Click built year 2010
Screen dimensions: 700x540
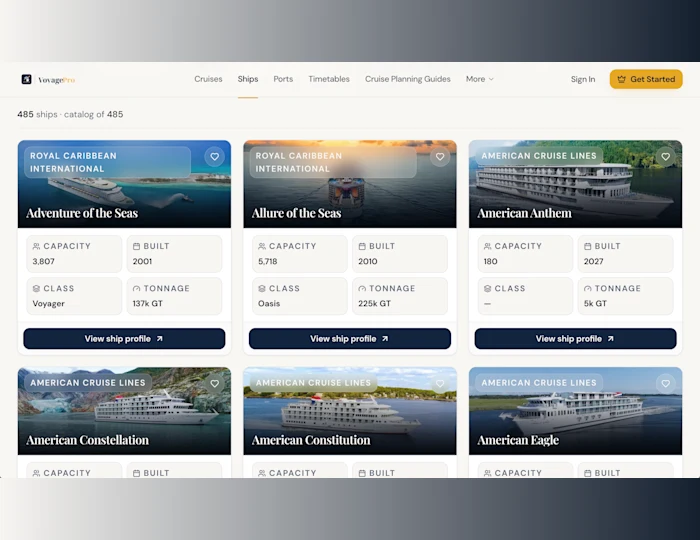point(367,262)
